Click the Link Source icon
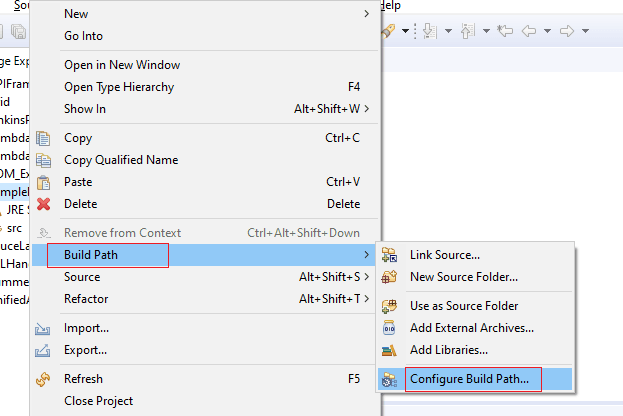 pyautogui.click(x=390, y=255)
